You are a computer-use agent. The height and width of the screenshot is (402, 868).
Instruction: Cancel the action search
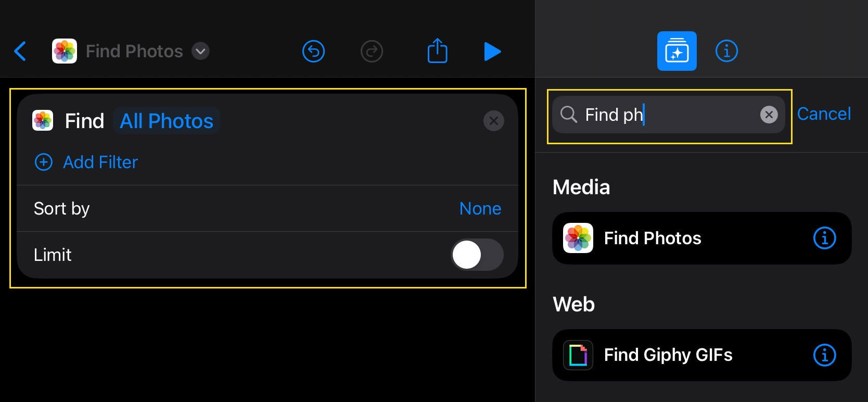824,114
